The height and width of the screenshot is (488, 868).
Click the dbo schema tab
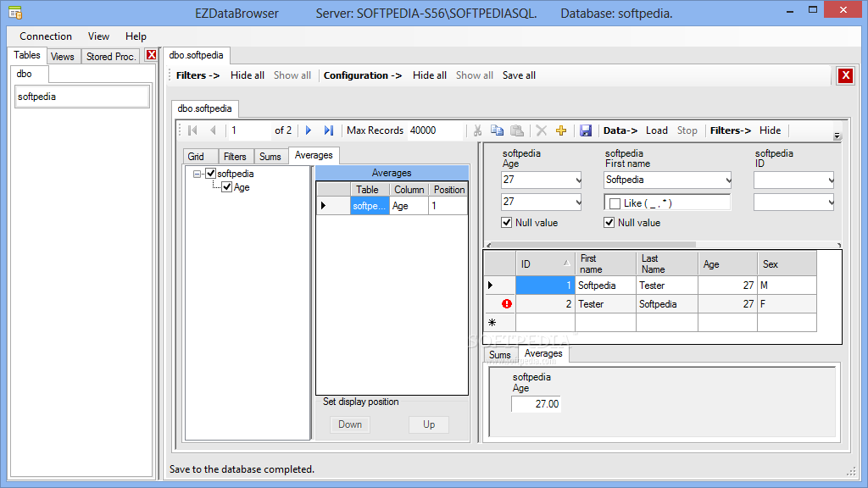(x=30, y=74)
